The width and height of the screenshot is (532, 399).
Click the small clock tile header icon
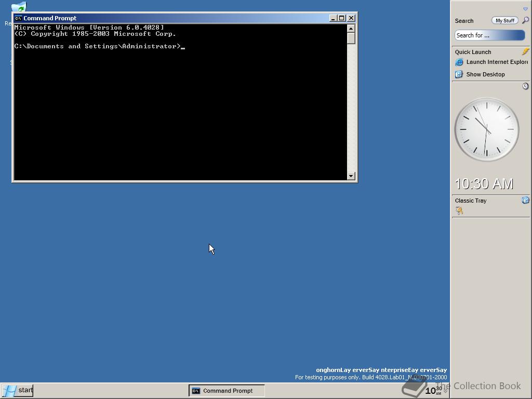click(x=525, y=86)
